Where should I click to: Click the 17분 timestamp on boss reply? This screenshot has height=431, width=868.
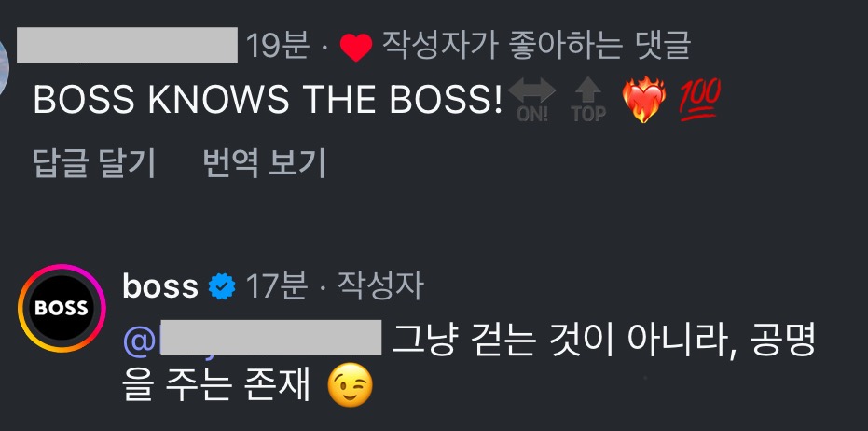[277, 287]
